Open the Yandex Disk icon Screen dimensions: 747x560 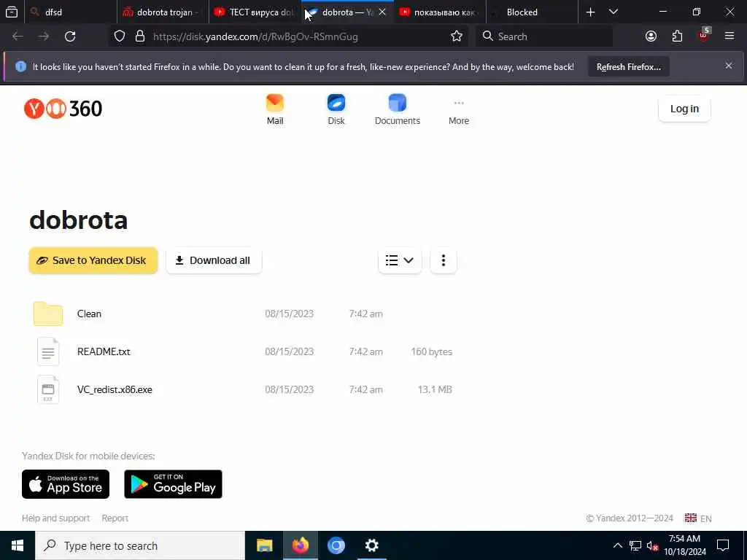coord(336,103)
